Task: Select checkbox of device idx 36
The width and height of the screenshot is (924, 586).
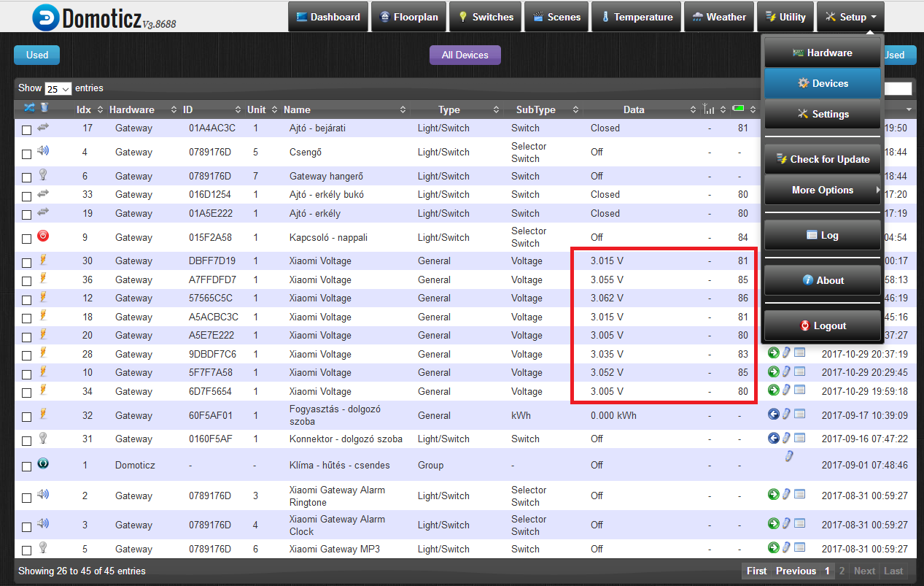Action: (26, 282)
